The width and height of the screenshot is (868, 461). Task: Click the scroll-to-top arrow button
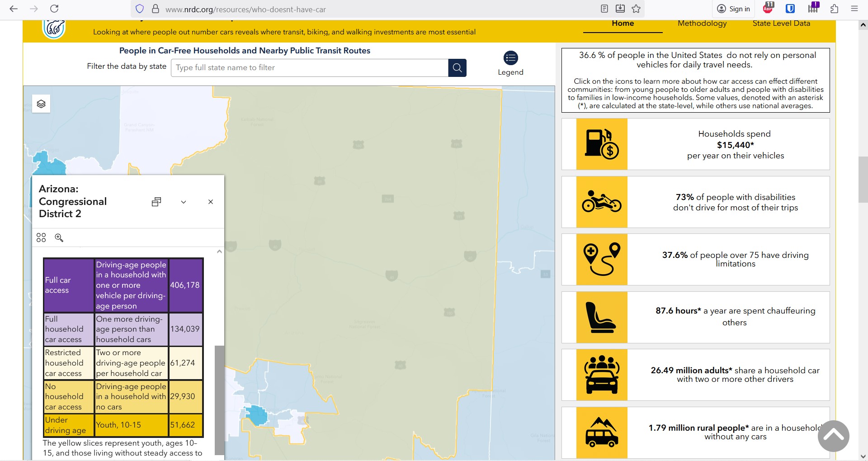point(833,436)
